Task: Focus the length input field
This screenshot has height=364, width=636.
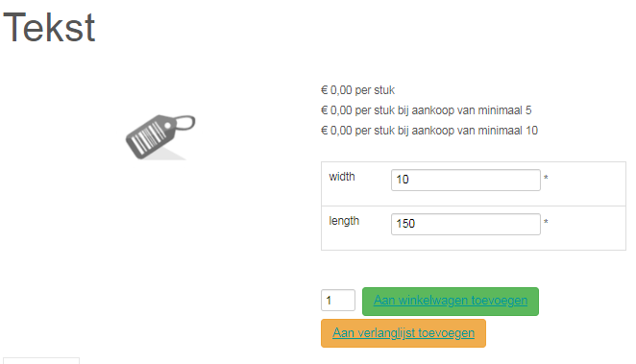Action: pyautogui.click(x=466, y=224)
